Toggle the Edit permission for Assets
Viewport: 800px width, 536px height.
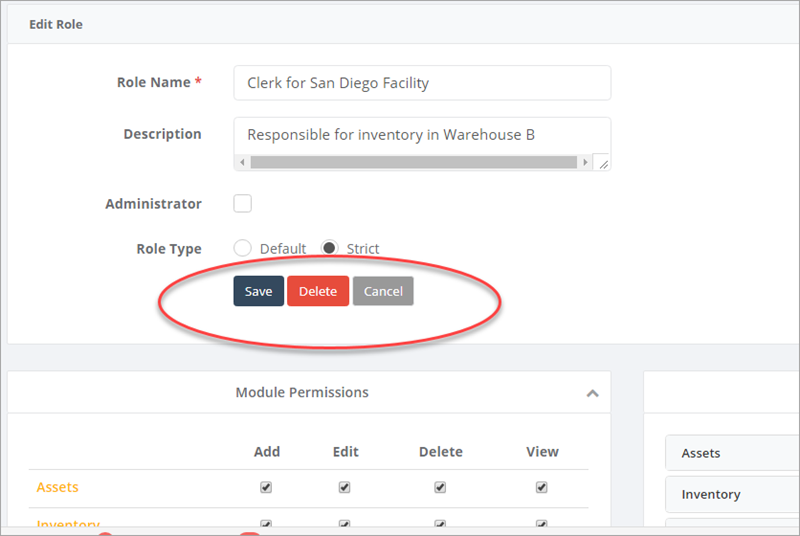coord(345,488)
